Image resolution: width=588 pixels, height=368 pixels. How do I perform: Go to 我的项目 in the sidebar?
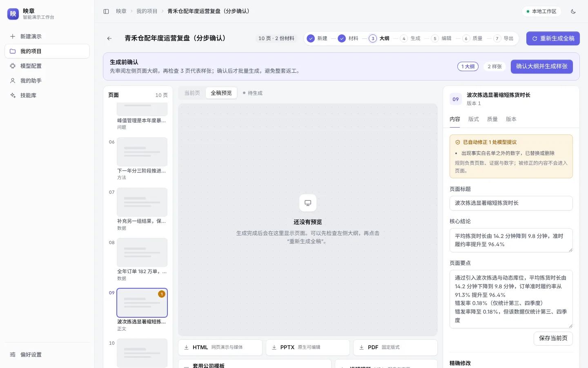point(47,51)
